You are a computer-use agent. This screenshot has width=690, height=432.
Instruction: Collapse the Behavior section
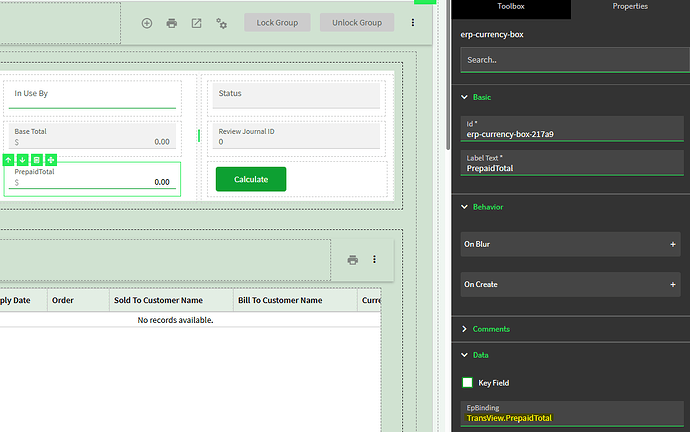point(464,207)
